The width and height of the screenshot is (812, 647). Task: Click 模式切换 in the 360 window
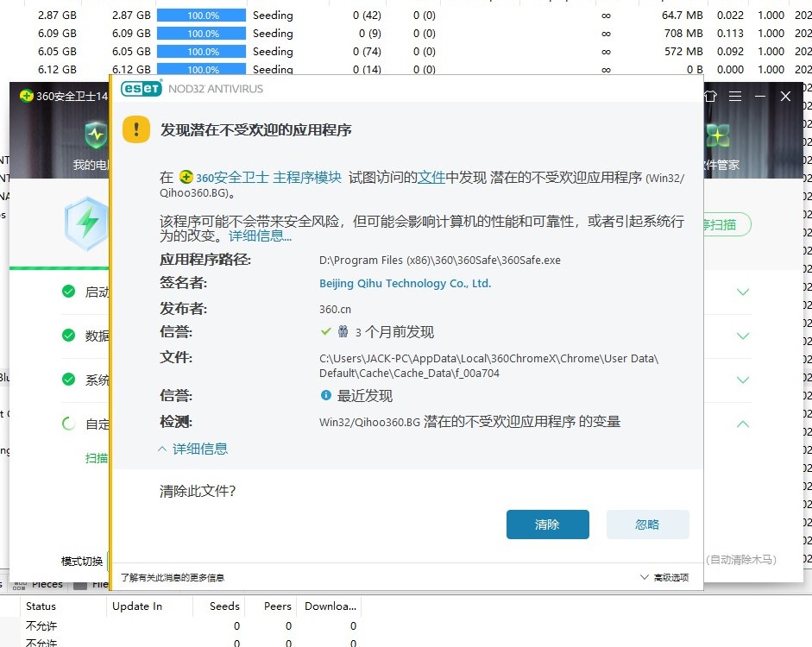point(82,561)
